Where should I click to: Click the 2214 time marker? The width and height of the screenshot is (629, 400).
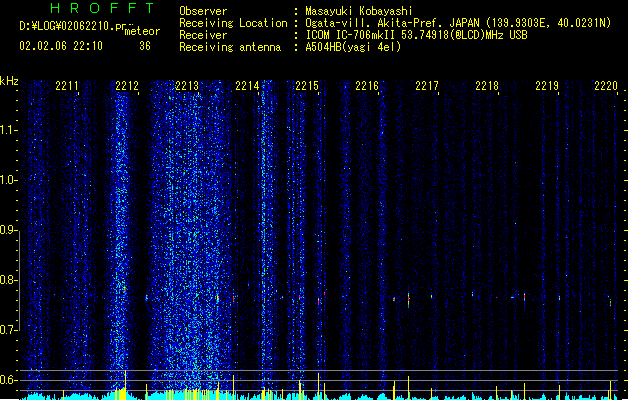point(247,86)
